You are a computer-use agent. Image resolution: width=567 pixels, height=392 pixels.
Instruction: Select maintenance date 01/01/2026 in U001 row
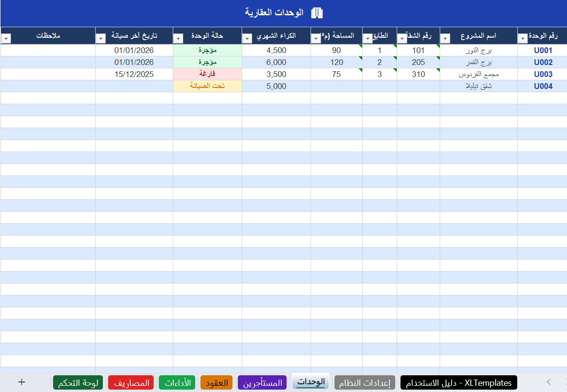tap(134, 50)
